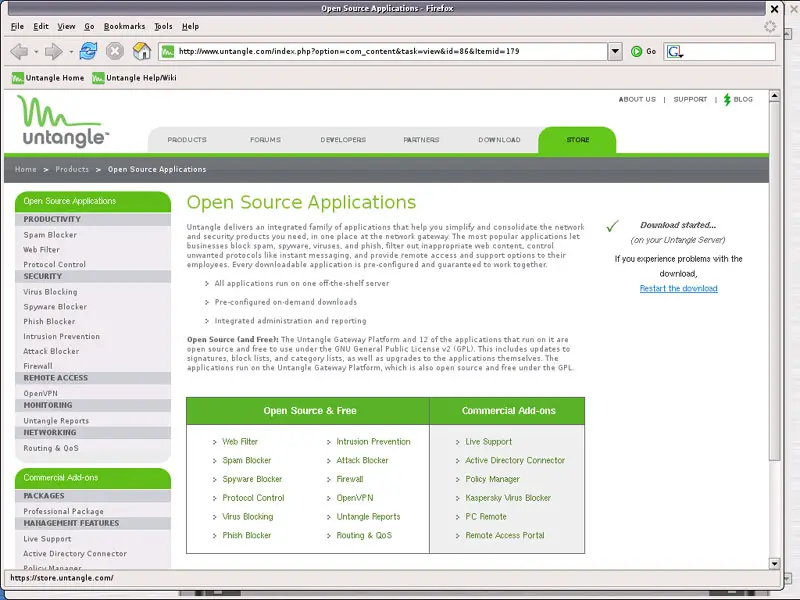Click the lightning bolt Blog icon

pyautogui.click(x=727, y=99)
